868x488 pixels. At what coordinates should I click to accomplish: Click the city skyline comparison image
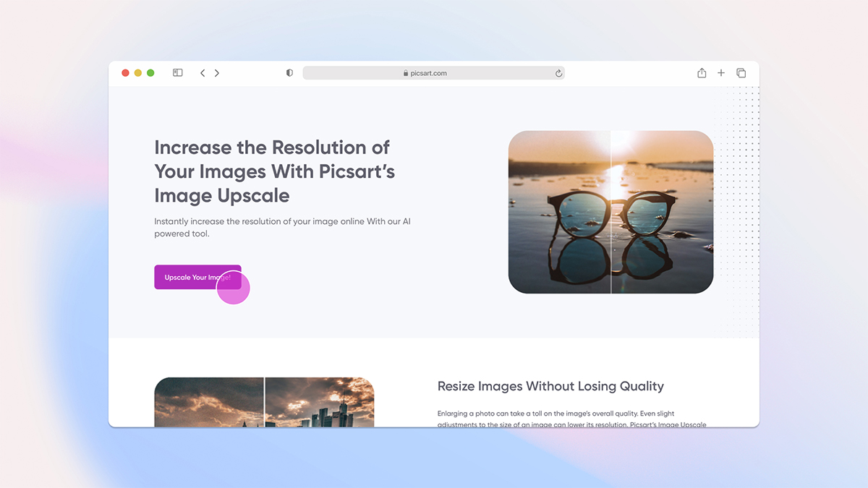pyautogui.click(x=264, y=402)
